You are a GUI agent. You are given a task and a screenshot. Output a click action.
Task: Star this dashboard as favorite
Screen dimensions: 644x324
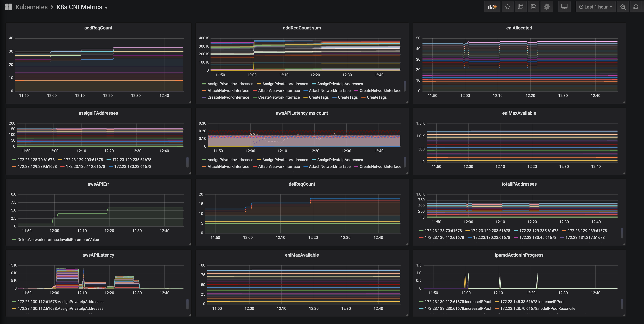[x=508, y=7]
